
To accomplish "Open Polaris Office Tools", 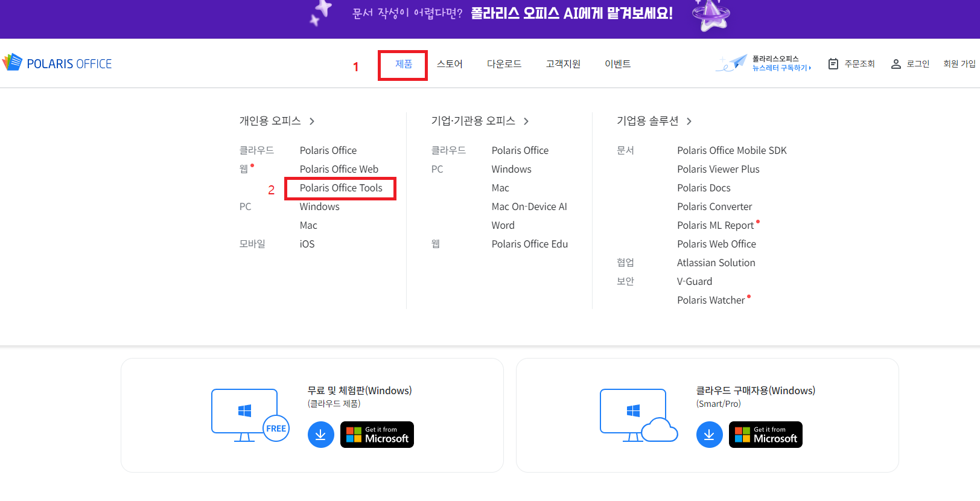I will click(341, 188).
